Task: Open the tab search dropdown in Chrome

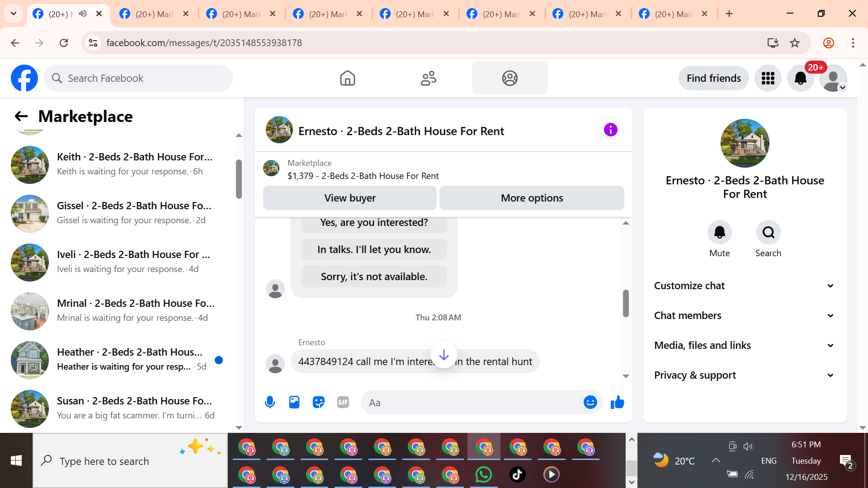Action: click(14, 14)
